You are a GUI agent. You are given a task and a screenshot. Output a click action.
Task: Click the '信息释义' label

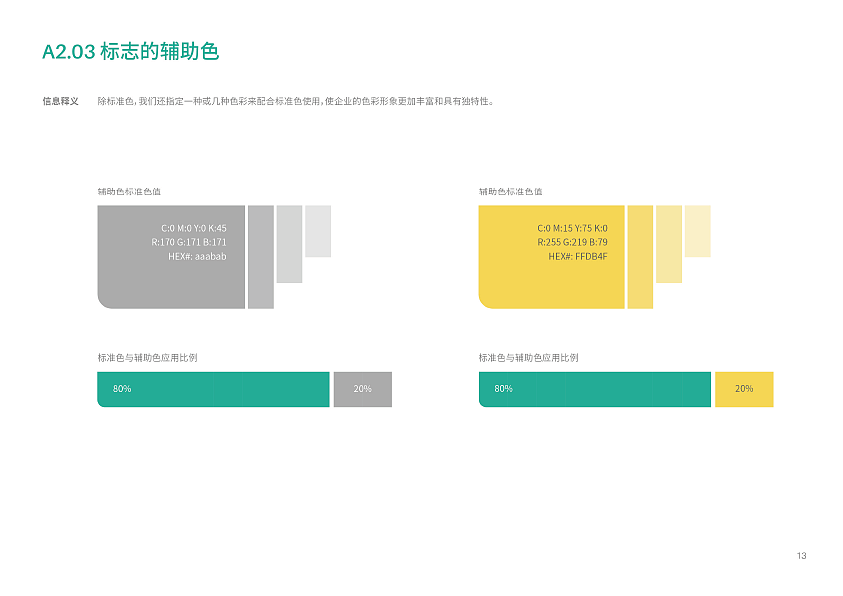60,101
